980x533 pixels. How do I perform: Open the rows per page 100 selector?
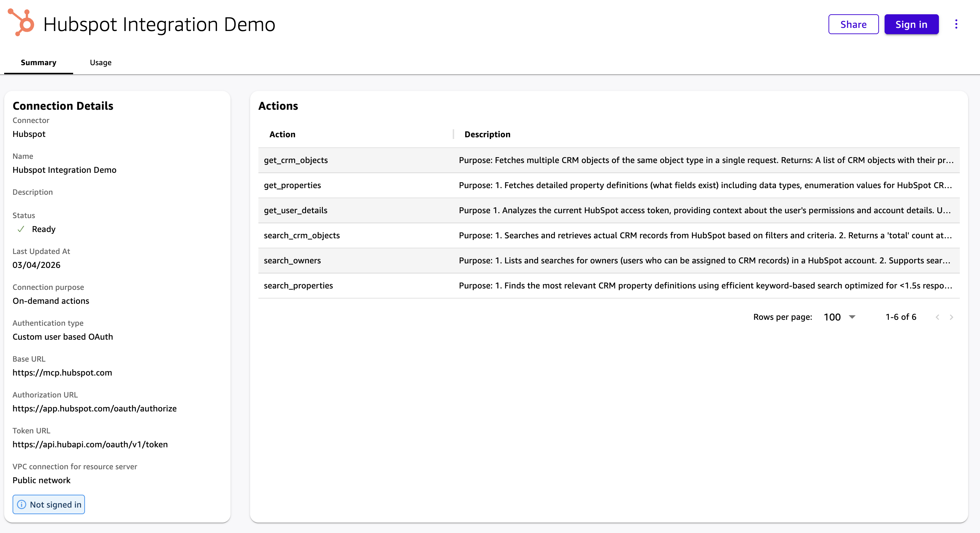coord(832,317)
